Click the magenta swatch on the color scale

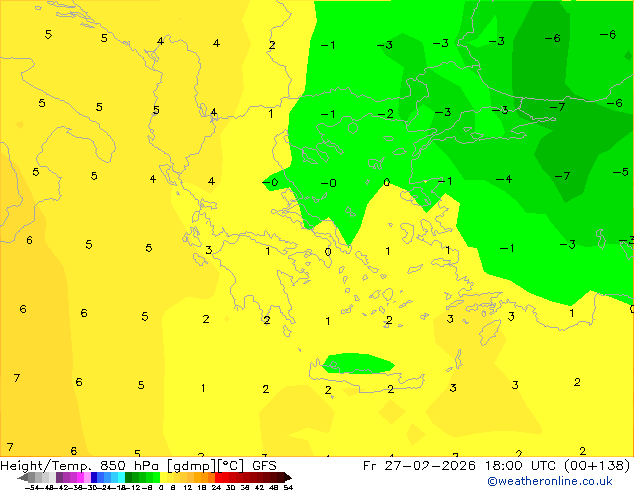point(80,477)
